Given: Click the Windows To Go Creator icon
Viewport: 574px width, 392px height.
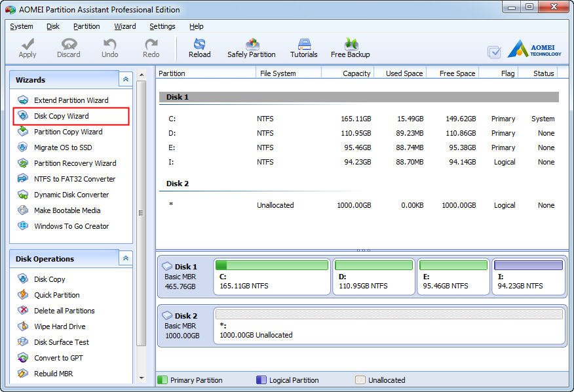Looking at the screenshot, I should pyautogui.click(x=23, y=226).
